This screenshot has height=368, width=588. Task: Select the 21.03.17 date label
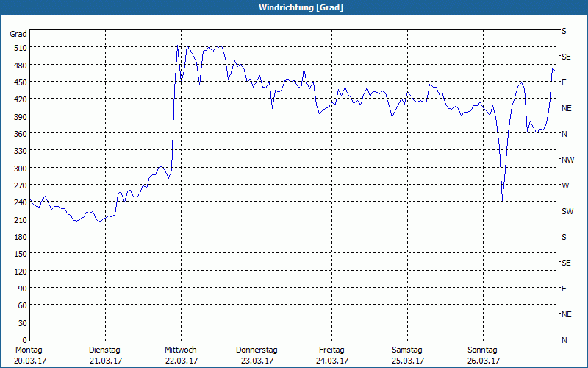pos(106,361)
